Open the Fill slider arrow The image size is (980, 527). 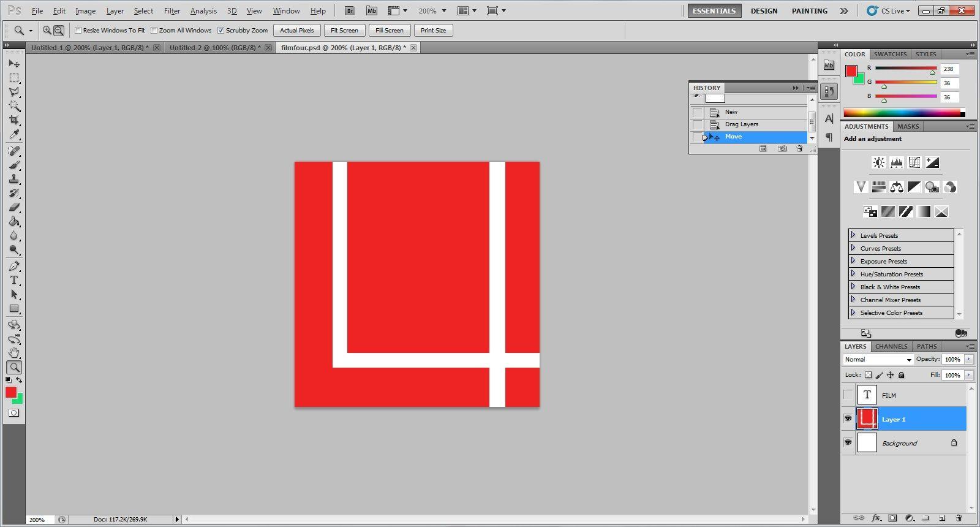[969, 375]
